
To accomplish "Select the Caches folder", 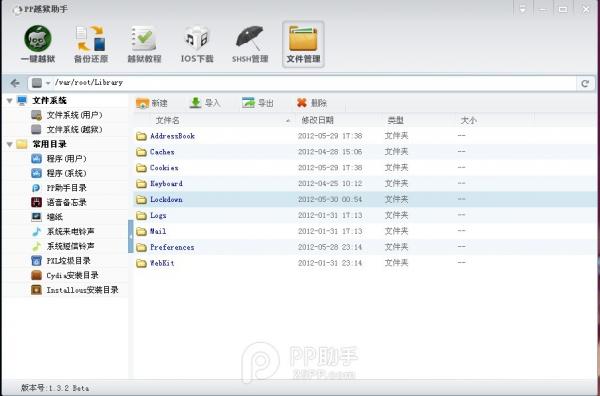I will (x=162, y=152).
